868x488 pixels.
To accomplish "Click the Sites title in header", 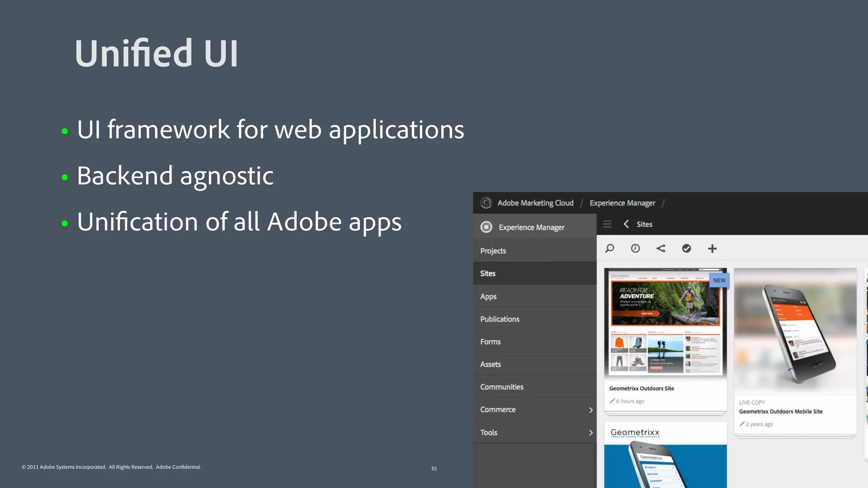I will [644, 224].
